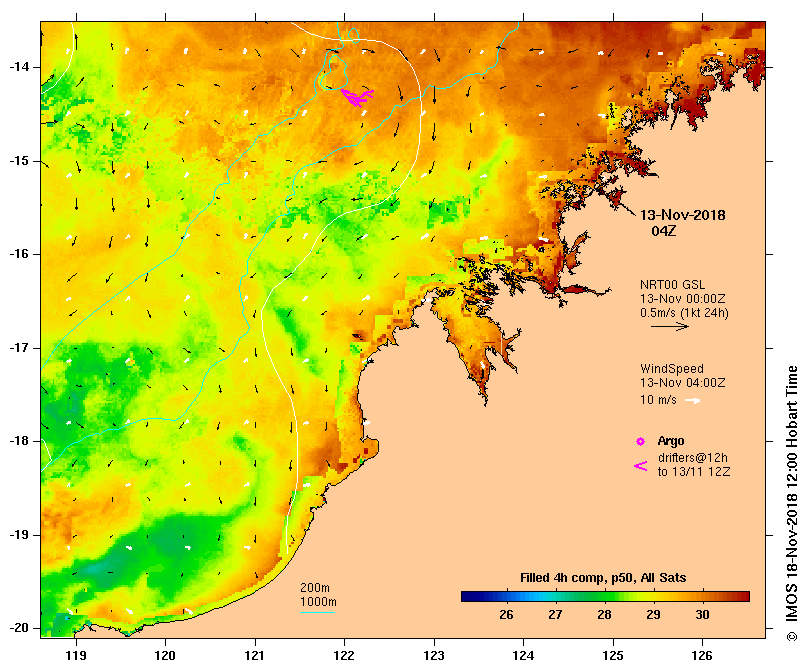Click the '122' longitude axis label
This screenshot has width=809, height=672.
(x=344, y=656)
